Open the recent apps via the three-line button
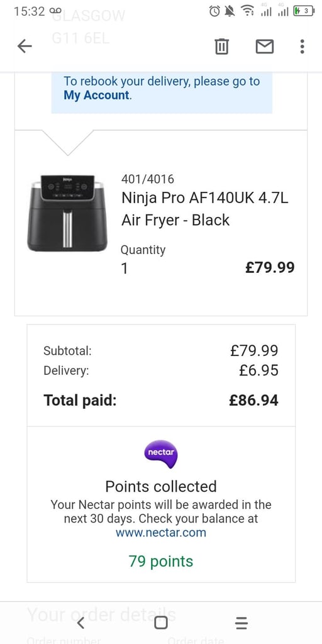 pos(241,623)
